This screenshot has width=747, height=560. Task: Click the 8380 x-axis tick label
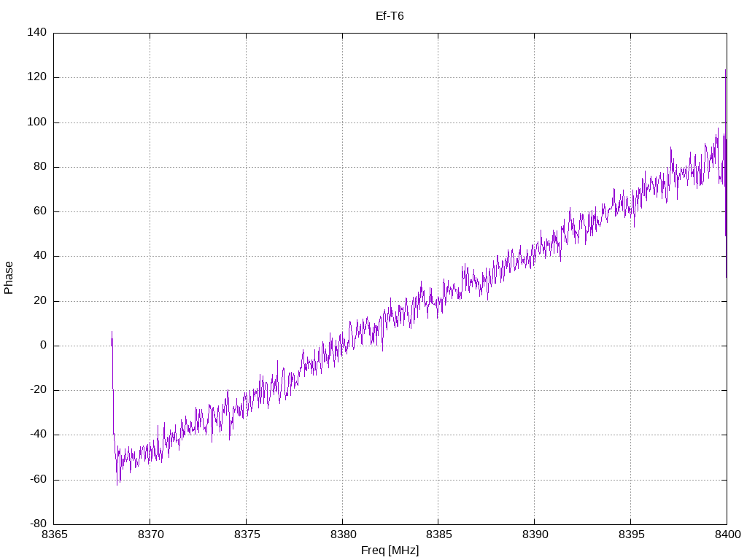coord(342,534)
